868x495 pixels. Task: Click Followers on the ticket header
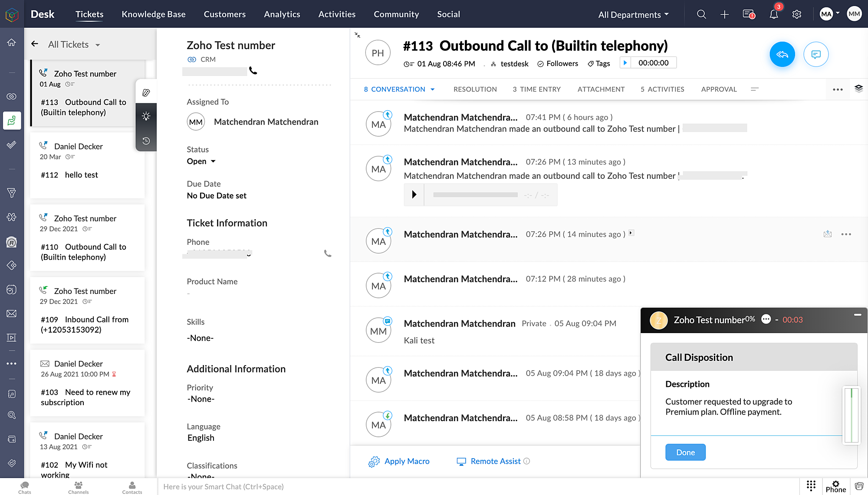click(558, 63)
